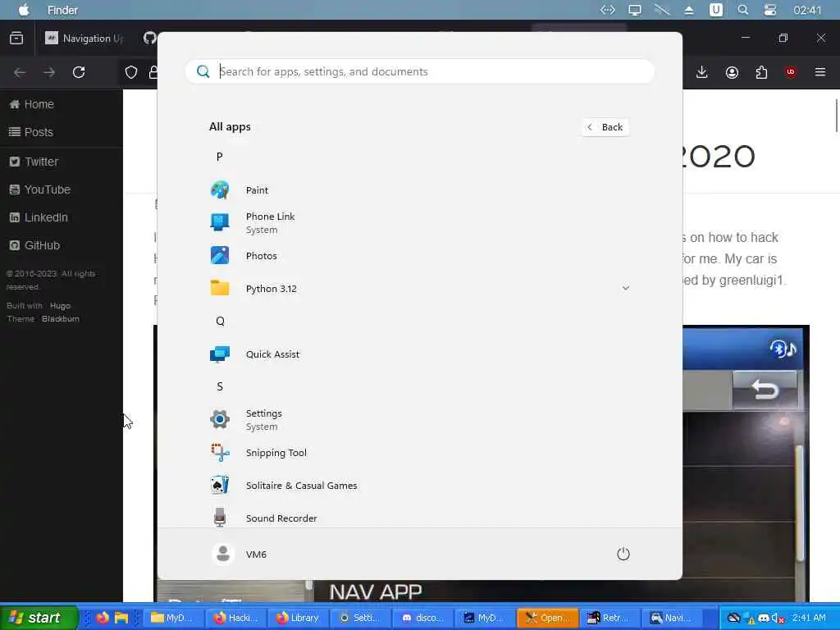Viewport: 840px width, 630px height.
Task: Open Firefox View icon beside tabs
Action: [16, 38]
